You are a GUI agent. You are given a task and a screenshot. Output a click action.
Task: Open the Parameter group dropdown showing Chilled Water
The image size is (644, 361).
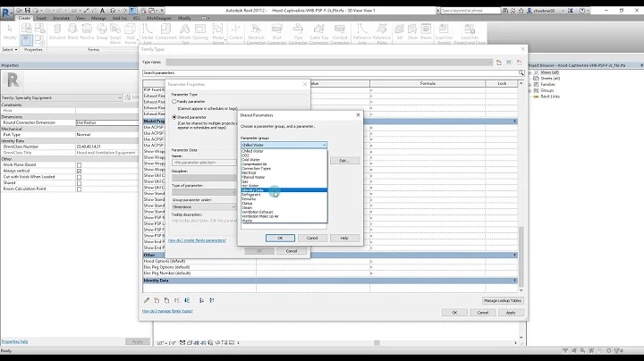click(284, 145)
